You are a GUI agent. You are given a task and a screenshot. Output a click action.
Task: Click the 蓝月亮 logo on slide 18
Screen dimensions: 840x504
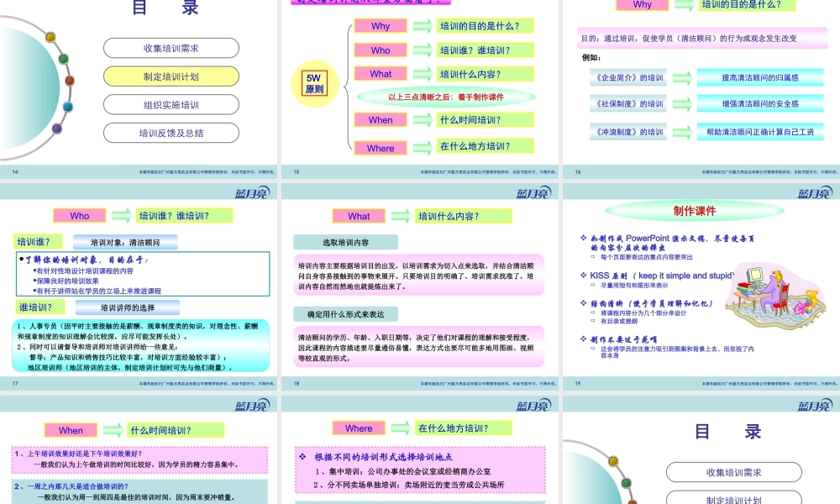533,193
